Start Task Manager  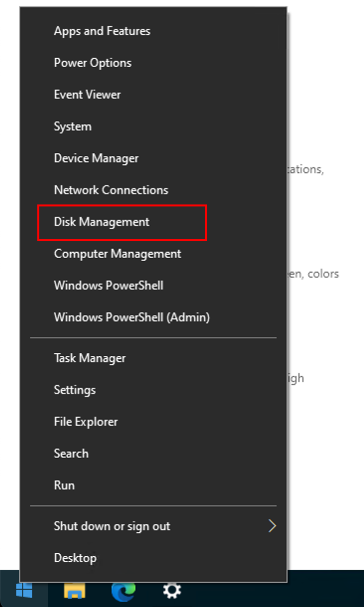tap(153, 358)
